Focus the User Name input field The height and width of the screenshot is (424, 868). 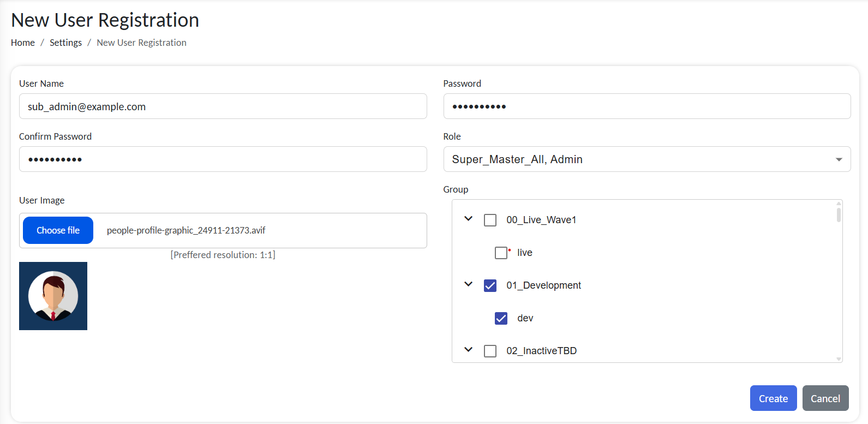[223, 106]
